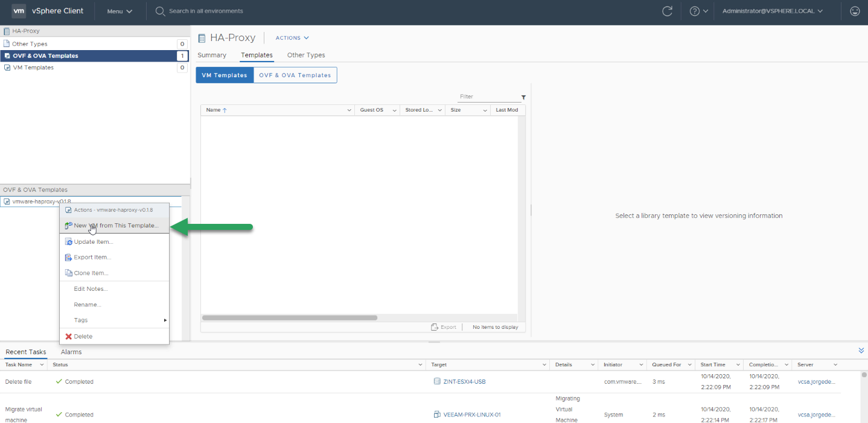Click the red Delete X icon
This screenshot has height=423, width=868.
(69, 336)
